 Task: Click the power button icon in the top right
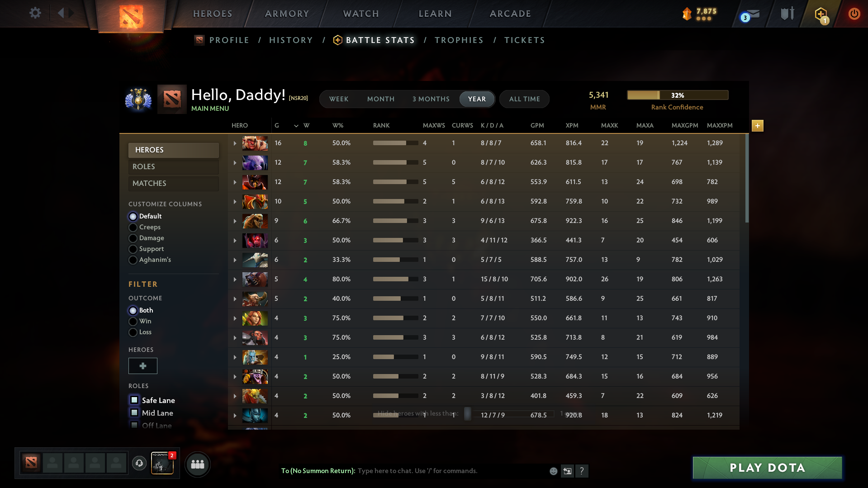click(854, 14)
